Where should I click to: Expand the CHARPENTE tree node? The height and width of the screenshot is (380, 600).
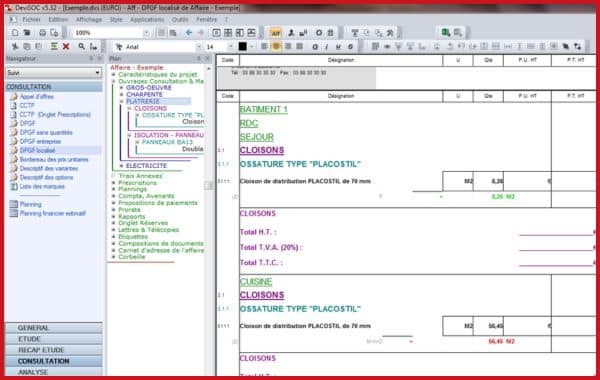(121, 95)
